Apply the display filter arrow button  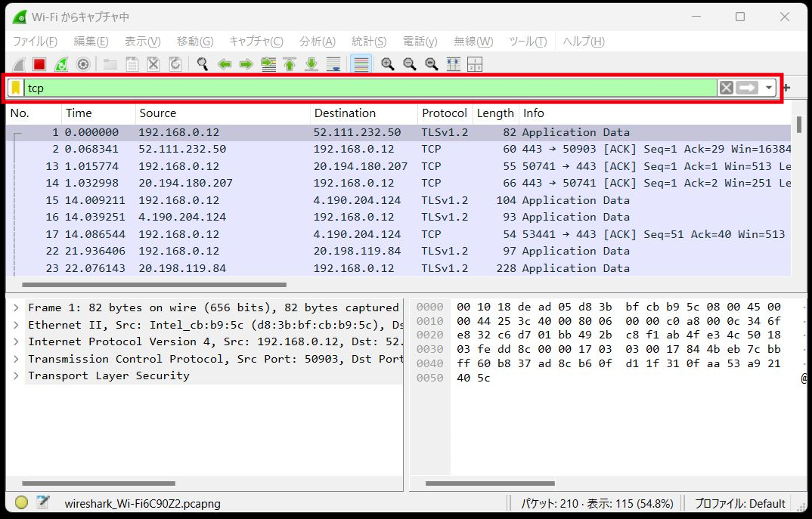click(747, 88)
